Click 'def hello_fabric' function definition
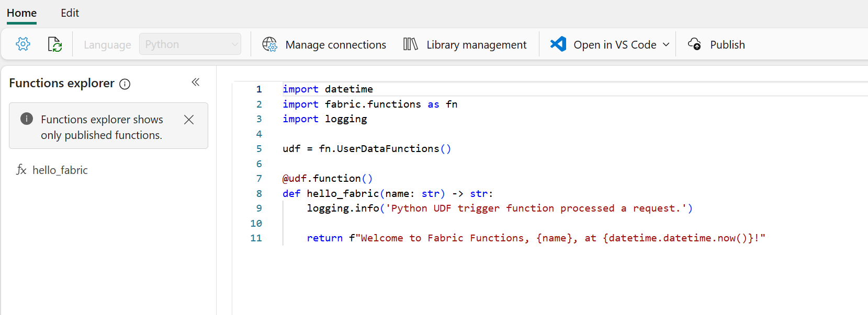The height and width of the screenshot is (315, 868). click(388, 194)
